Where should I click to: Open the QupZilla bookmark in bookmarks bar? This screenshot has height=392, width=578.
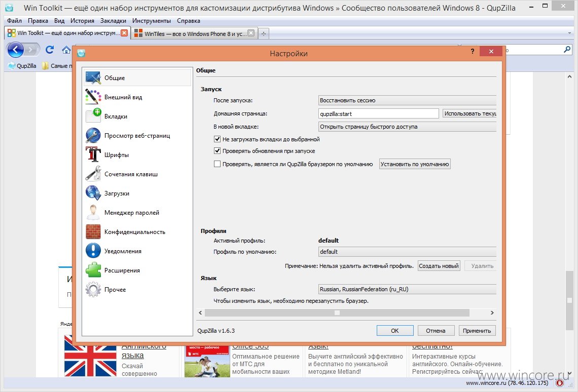coord(22,66)
